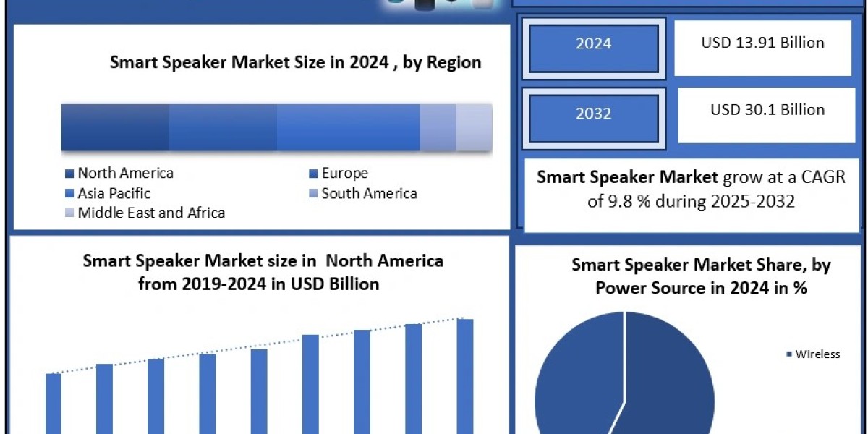868x434 pixels.
Task: Click the leftmost darkest segment of the stacked region bar
Action: [115, 127]
